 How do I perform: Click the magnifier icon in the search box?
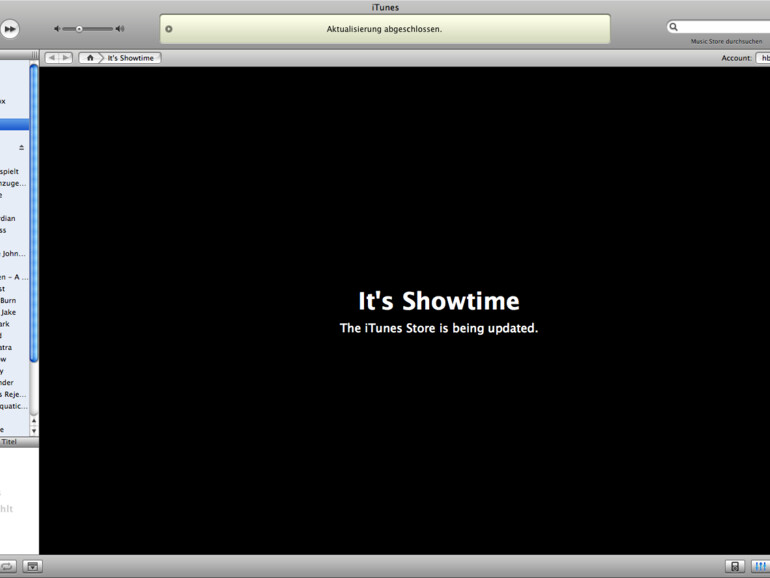(674, 27)
